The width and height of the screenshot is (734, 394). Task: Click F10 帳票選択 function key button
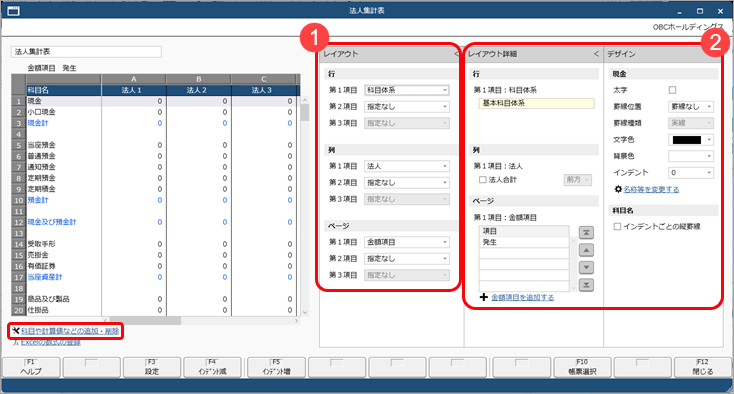[x=582, y=367]
